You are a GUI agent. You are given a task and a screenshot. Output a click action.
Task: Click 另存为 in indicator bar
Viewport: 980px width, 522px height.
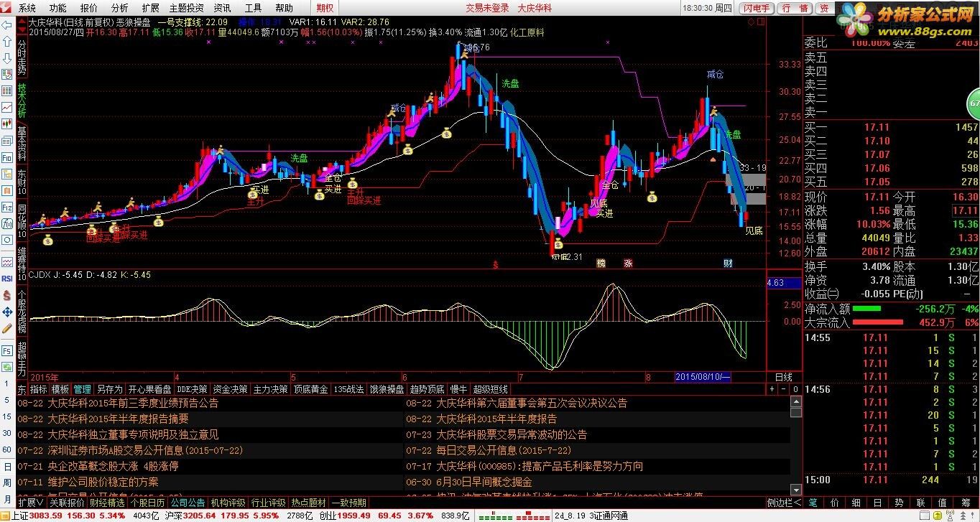coord(110,389)
